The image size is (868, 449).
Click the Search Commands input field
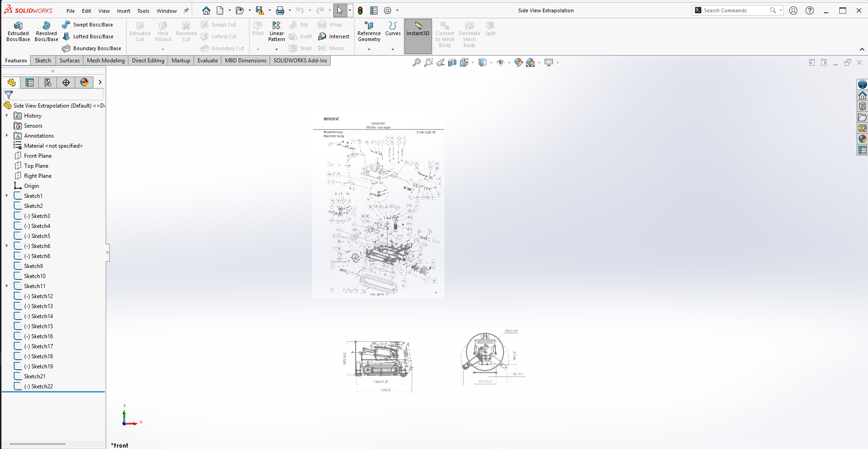[734, 10]
